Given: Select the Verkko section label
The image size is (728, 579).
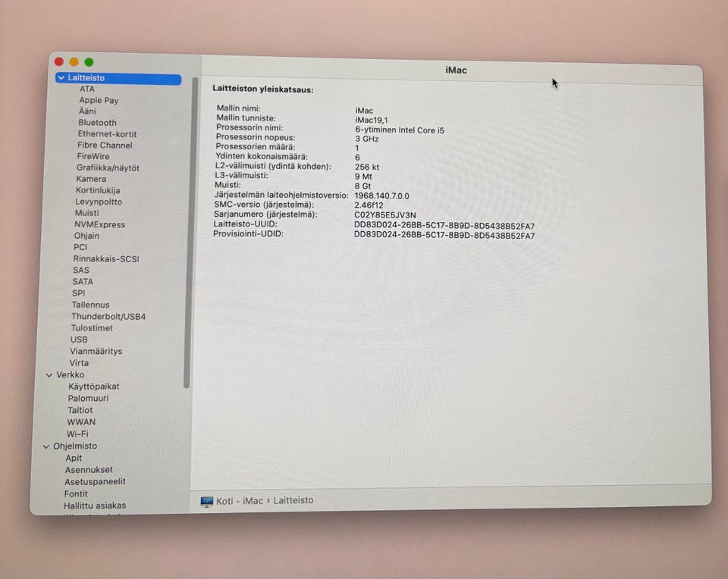Looking at the screenshot, I should [70, 375].
